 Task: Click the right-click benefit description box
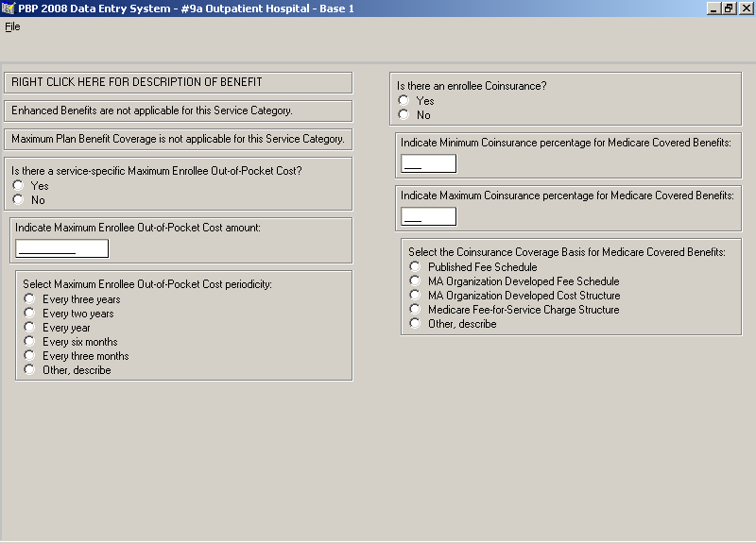pos(179,82)
